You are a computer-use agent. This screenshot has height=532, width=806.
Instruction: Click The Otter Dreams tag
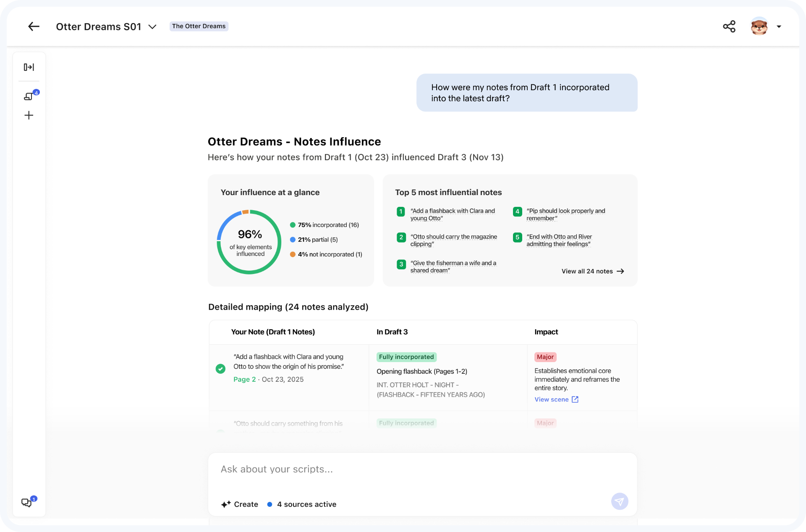(x=199, y=26)
